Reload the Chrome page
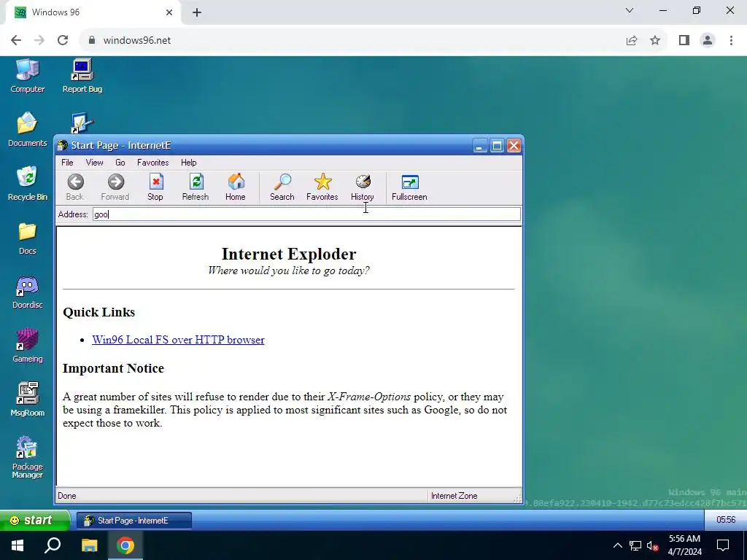The height and width of the screenshot is (560, 747). click(x=63, y=40)
